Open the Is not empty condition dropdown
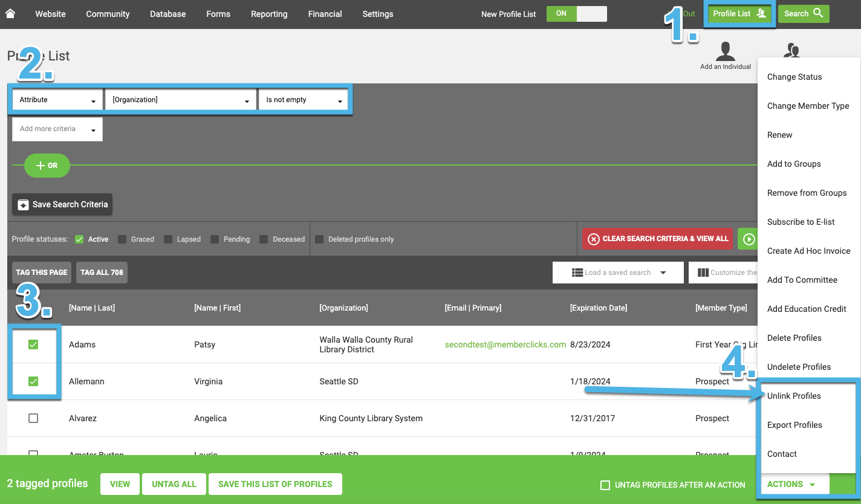Screen dimensions: 861x504 click(x=304, y=99)
